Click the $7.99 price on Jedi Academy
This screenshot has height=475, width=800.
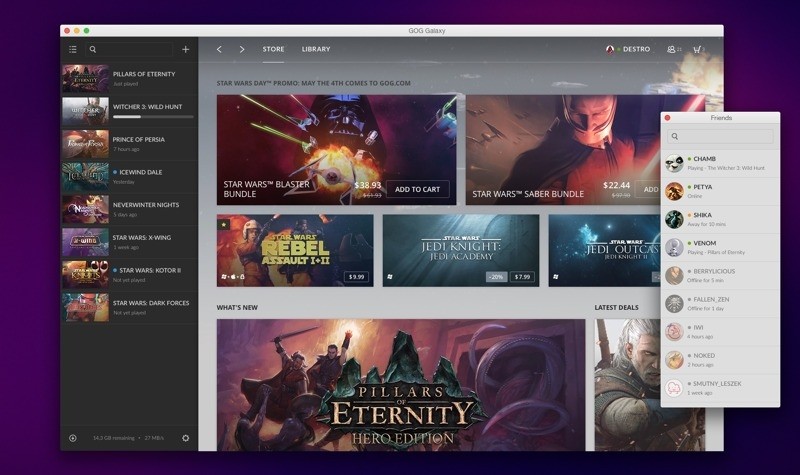pos(522,277)
